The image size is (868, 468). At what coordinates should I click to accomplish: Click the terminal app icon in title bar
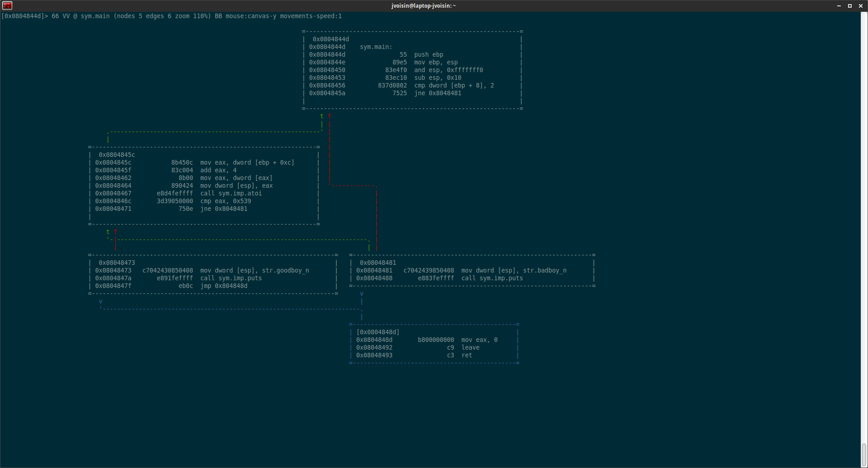pos(7,5)
